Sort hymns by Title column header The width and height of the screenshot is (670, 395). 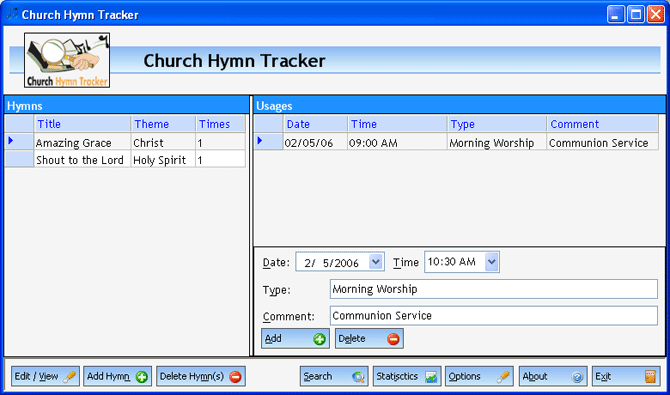[82, 124]
